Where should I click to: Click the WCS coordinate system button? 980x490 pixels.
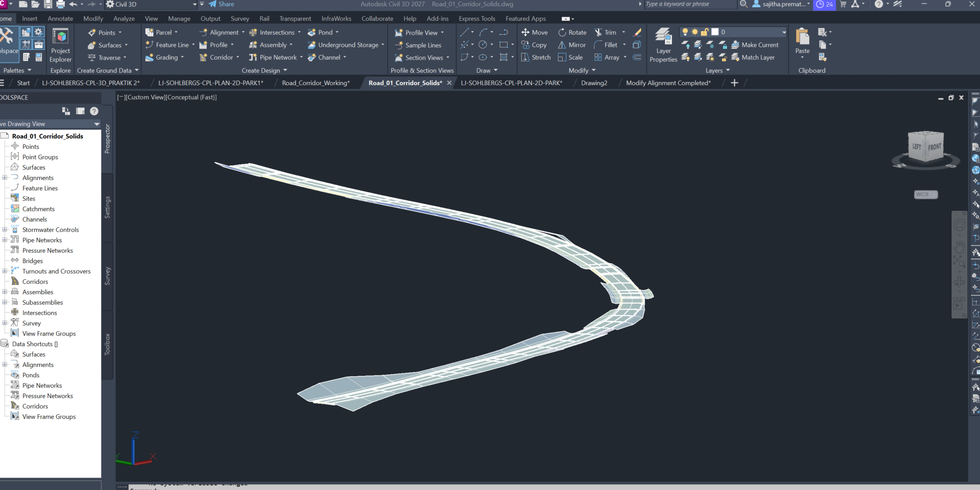pos(925,195)
